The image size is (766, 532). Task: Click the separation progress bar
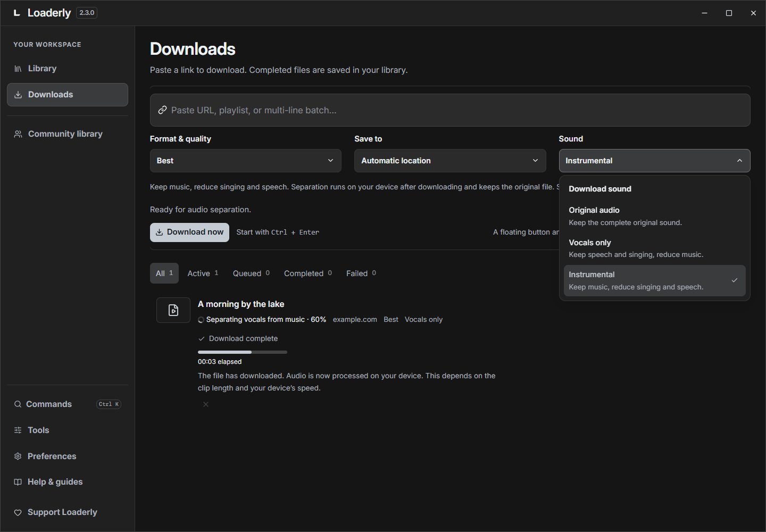[x=243, y=352]
